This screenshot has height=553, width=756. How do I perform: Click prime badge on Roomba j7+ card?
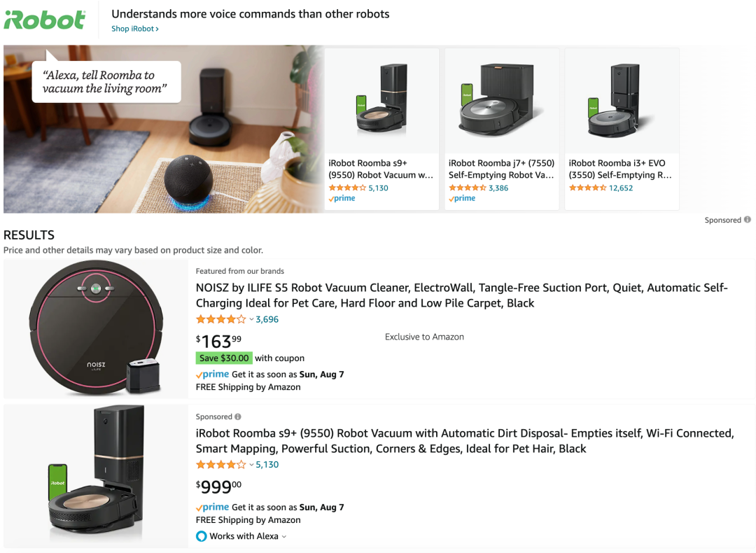[462, 198]
